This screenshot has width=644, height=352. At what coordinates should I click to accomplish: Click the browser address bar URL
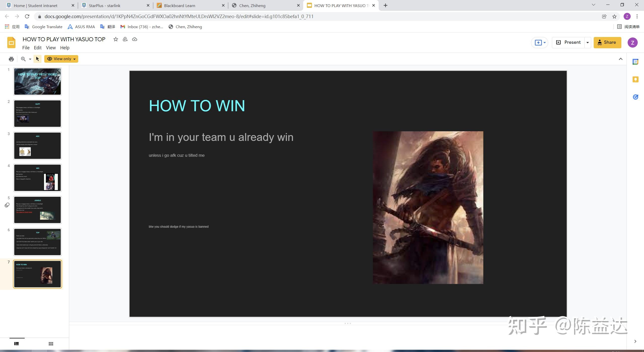pos(179,16)
